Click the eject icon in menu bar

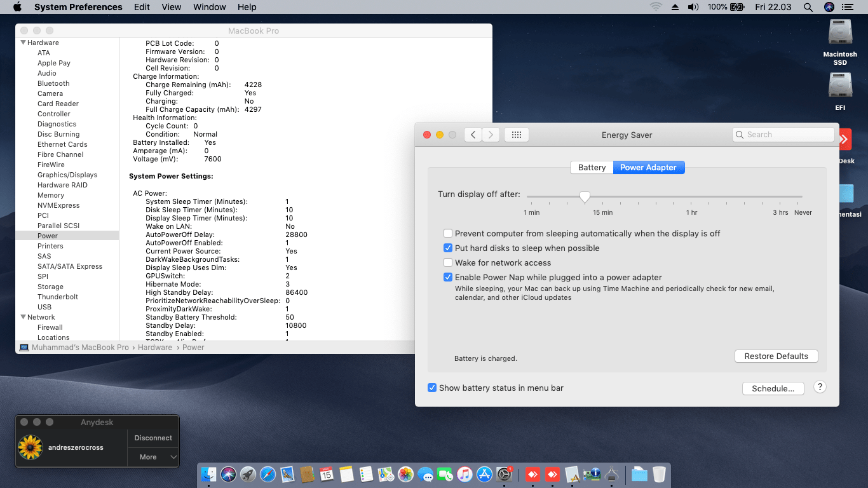tap(675, 7)
